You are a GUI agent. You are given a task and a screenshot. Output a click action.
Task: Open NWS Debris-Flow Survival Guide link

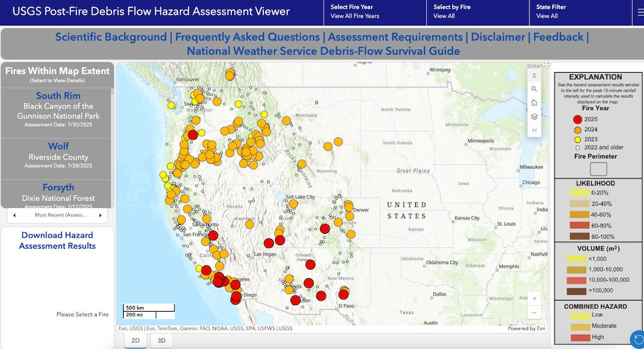pyautogui.click(x=323, y=52)
